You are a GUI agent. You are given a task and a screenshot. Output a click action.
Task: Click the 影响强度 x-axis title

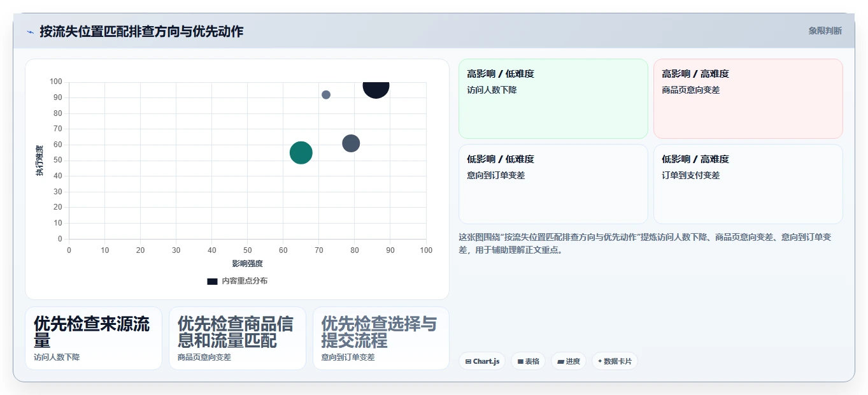click(x=247, y=263)
